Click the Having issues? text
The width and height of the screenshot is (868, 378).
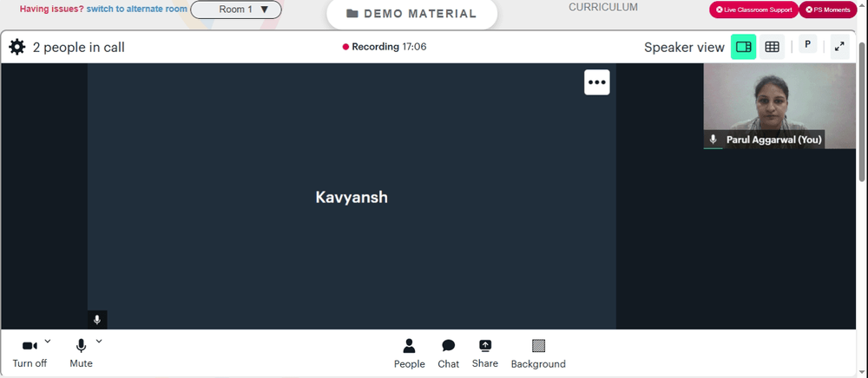52,9
